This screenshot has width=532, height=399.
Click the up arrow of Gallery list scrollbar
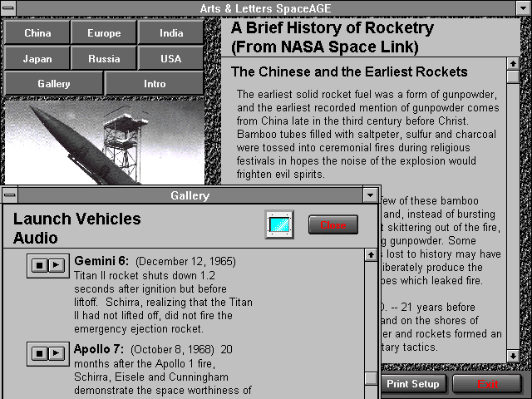coord(371,255)
